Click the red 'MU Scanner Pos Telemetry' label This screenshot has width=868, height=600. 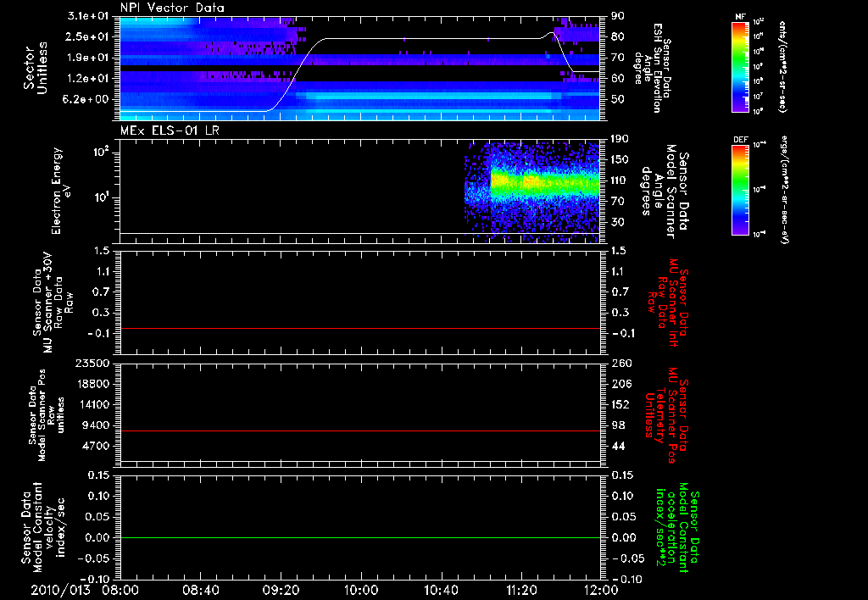pyautogui.click(x=666, y=415)
